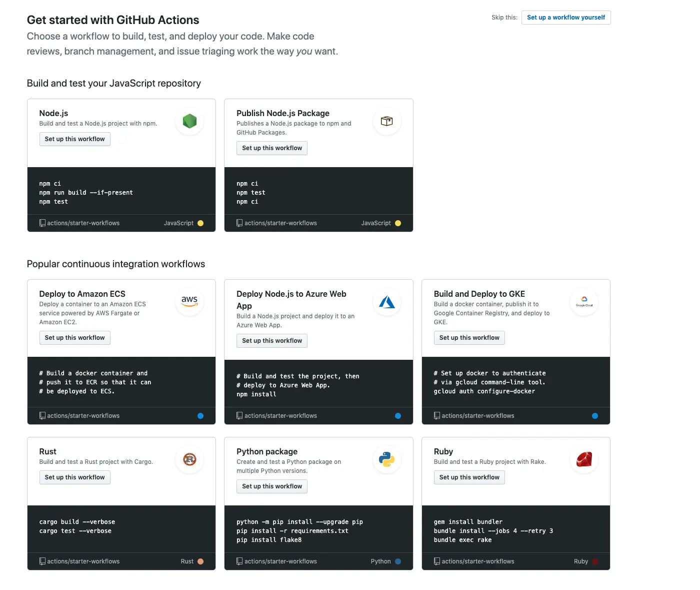Click the Google Cloud logo icon

coord(584,302)
